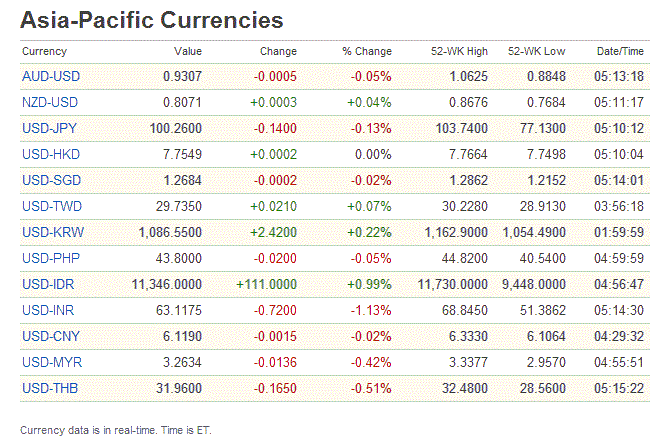This screenshot has width=659, height=439.
Task: Open the USD-IDR currency pair
Action: point(49,285)
